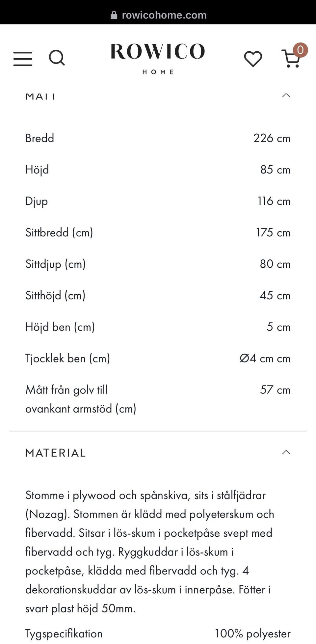Open the wishlist heart icon
Screen dimensions: 316x644
point(253,59)
